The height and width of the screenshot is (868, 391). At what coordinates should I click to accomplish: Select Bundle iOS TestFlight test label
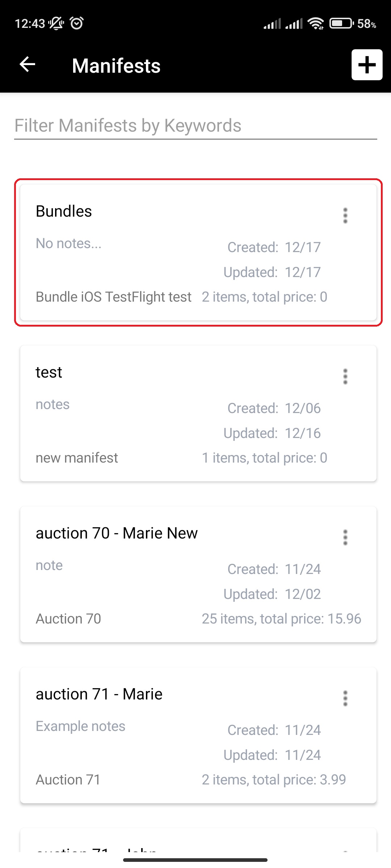click(x=113, y=297)
